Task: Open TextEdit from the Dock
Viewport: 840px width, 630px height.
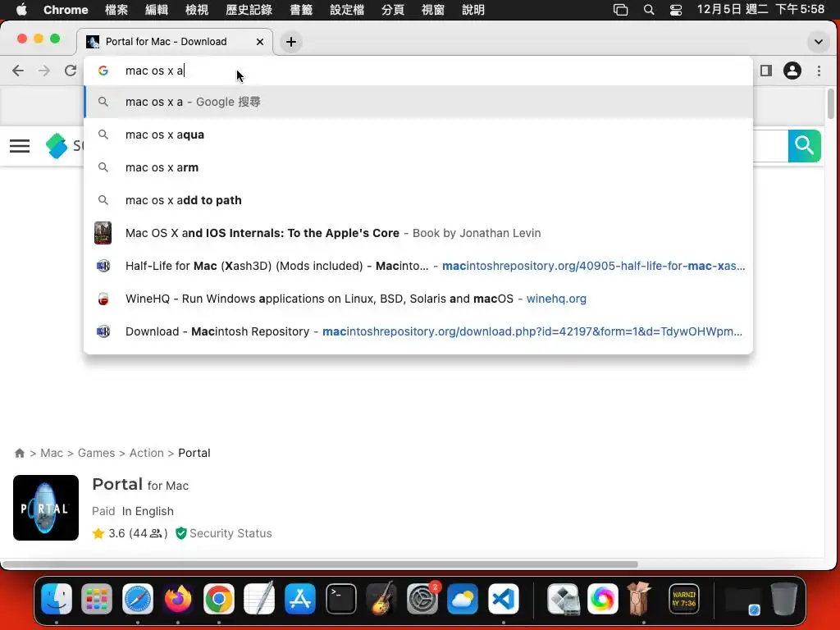Action: [x=259, y=599]
